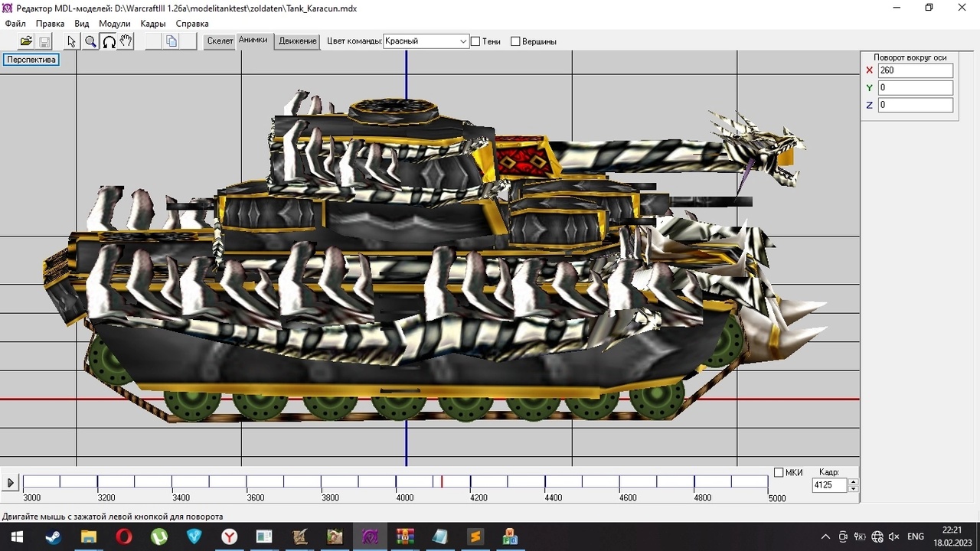Open the Цвет команды dropdown
The image size is (980, 551).
coord(426,41)
